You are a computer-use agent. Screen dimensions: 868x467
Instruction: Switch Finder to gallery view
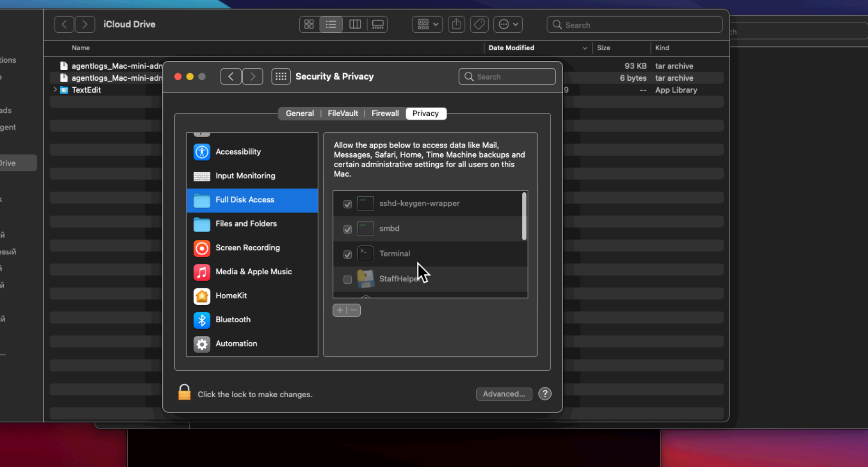(x=378, y=24)
